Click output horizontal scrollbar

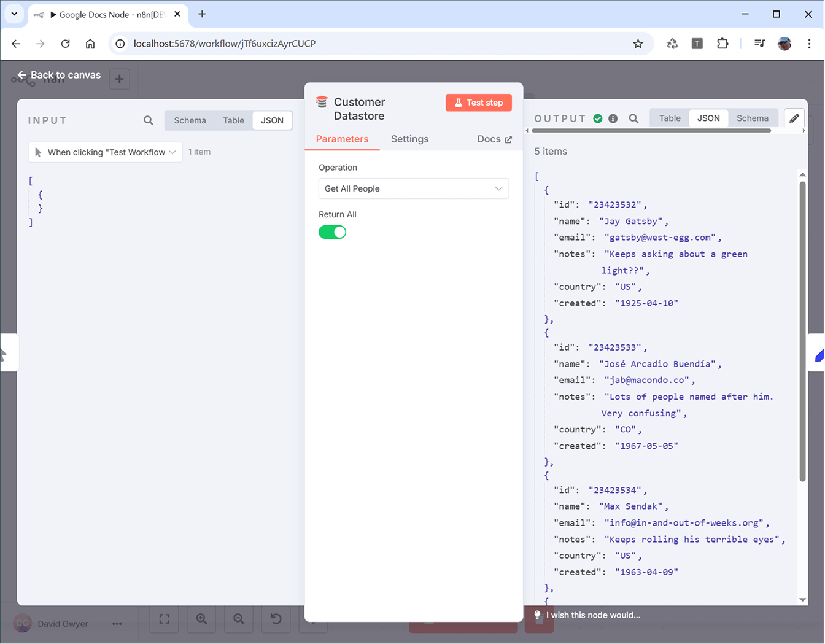[x=651, y=130]
